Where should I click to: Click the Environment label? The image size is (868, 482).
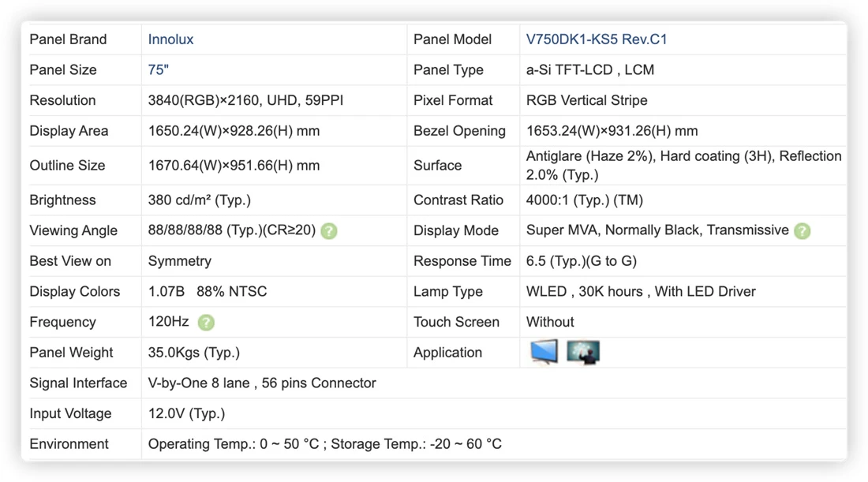(69, 444)
